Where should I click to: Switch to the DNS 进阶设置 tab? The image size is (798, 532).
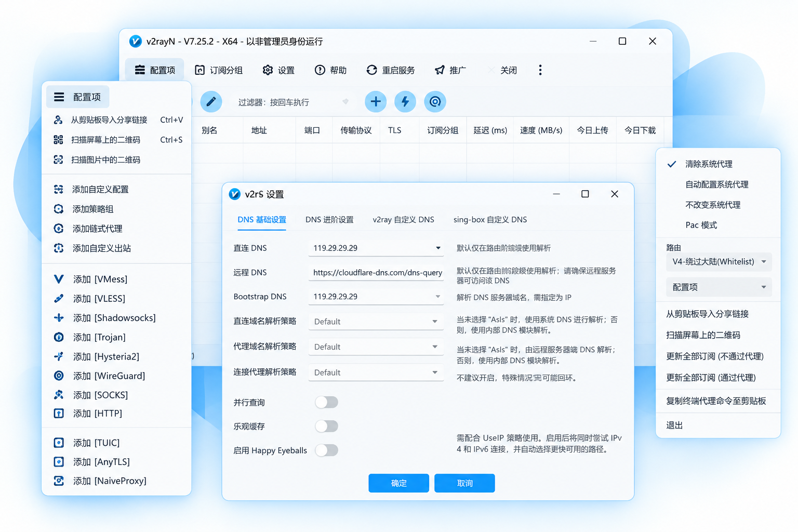[329, 220]
